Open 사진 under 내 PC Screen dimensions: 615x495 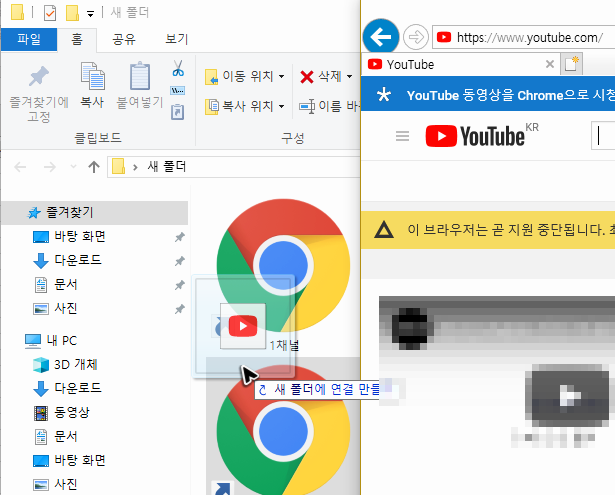pyautogui.click(x=66, y=484)
